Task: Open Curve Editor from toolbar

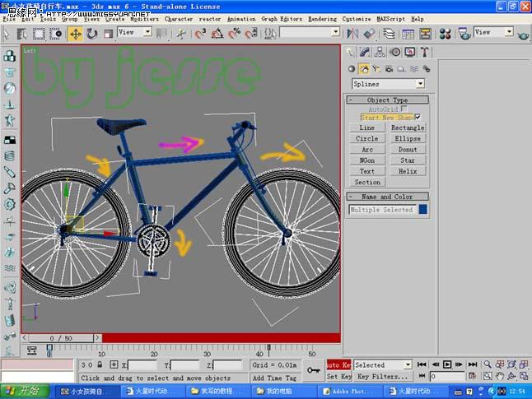Action: pyautogui.click(x=408, y=34)
